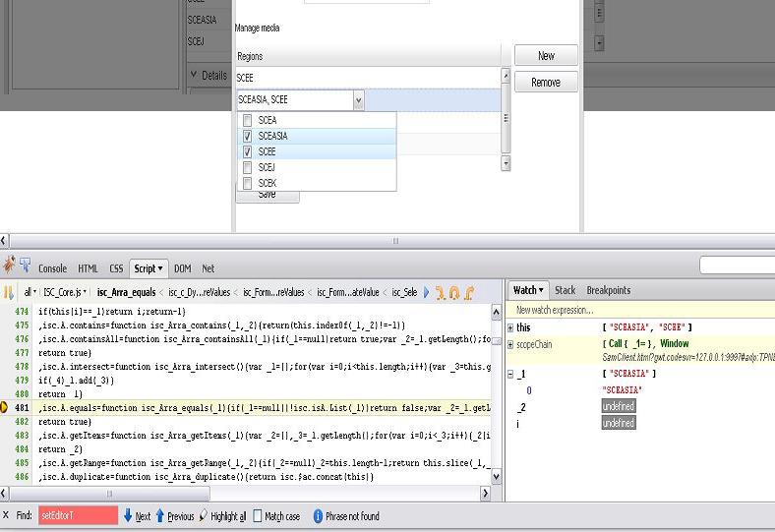
Task: Open the SCEASIA, SCEE combo box arrow
Action: point(358,99)
